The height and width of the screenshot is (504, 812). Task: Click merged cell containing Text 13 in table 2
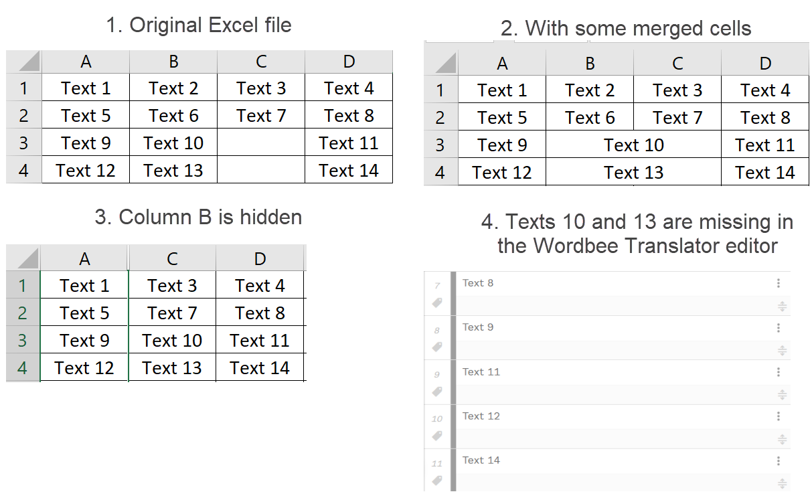[x=633, y=172]
